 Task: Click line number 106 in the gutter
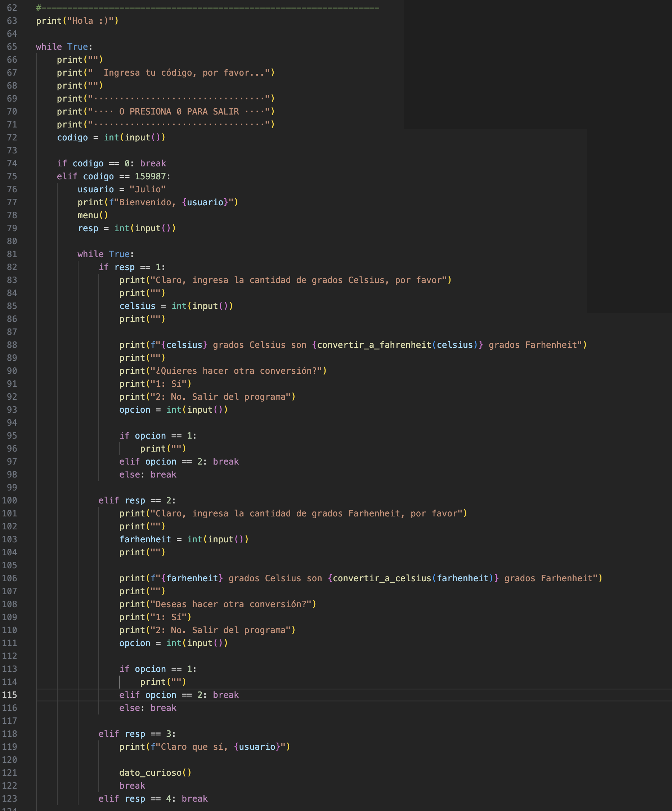(x=9, y=578)
